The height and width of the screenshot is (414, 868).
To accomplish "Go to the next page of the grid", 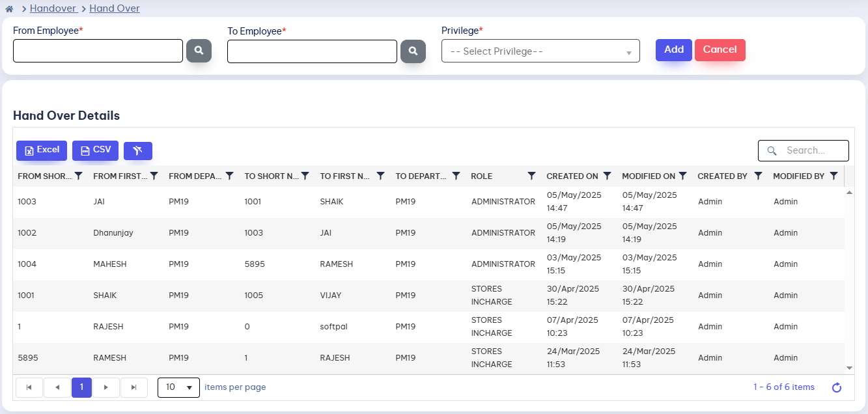I will [x=106, y=387].
